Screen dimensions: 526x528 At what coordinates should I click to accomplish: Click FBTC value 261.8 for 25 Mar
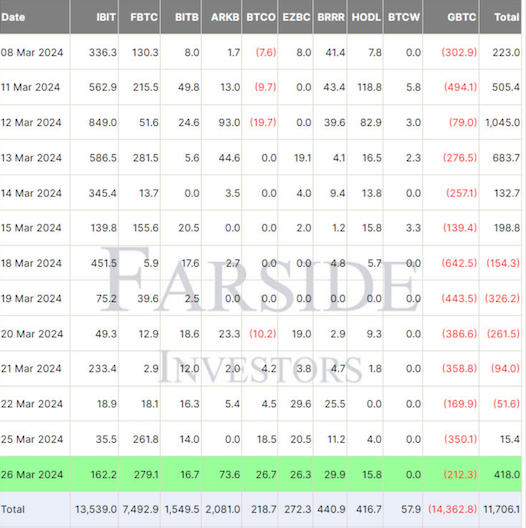pyautogui.click(x=145, y=439)
